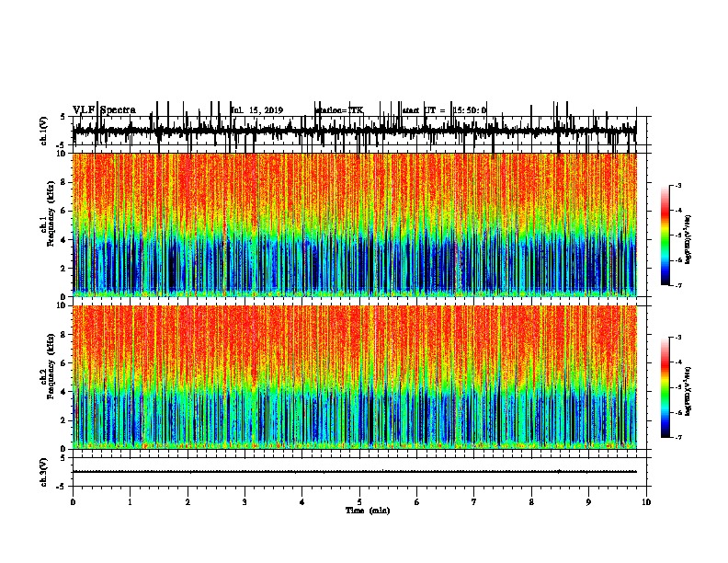
Task: Click the 'start UT = 15:50:0' label
Action: point(444,110)
